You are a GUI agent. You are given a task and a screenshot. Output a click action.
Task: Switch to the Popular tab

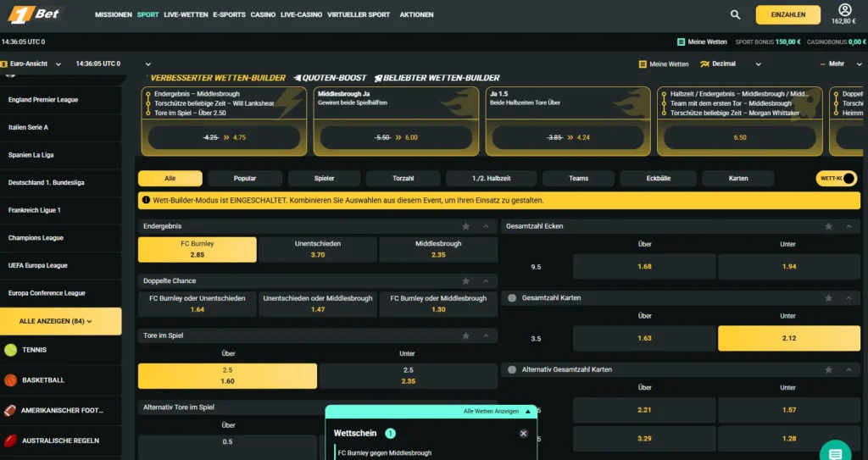coord(245,178)
